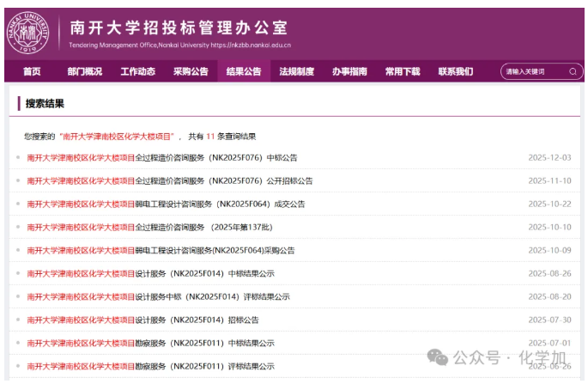Open the 部门概况 menu item
This screenshot has width=588, height=384.
tap(84, 71)
